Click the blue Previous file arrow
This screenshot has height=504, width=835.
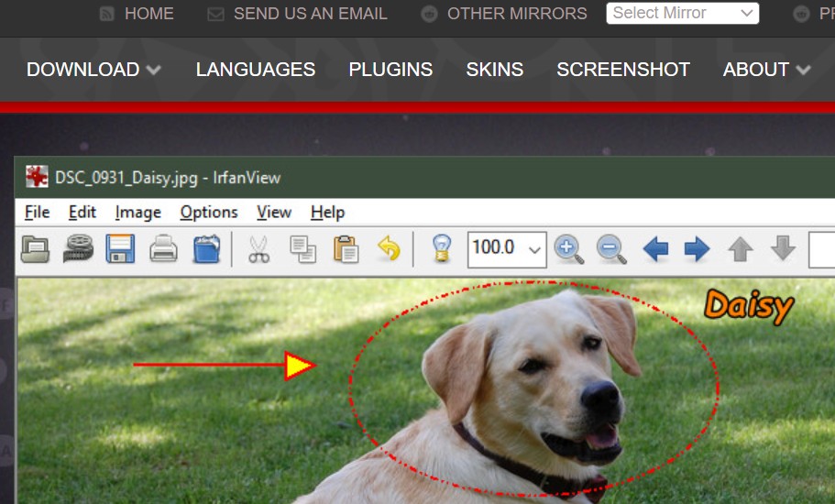[654, 248]
